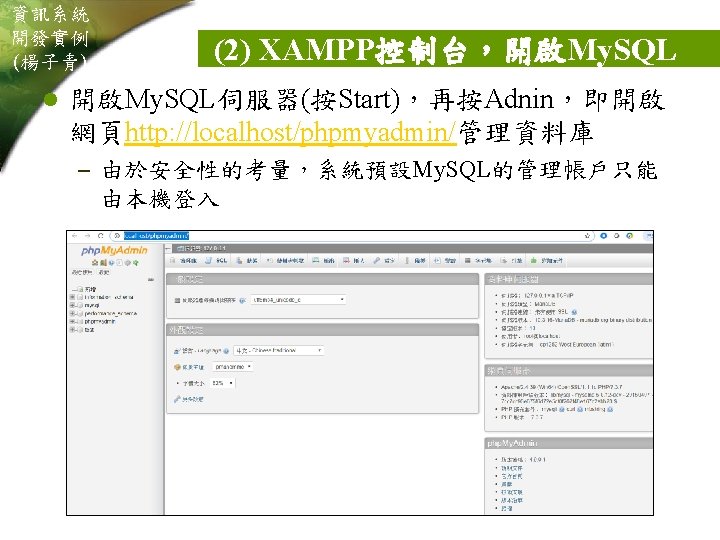Screen dimensions: 720x540
Task: Open the Language dropdown showing Chinese traditional
Action: point(279,350)
